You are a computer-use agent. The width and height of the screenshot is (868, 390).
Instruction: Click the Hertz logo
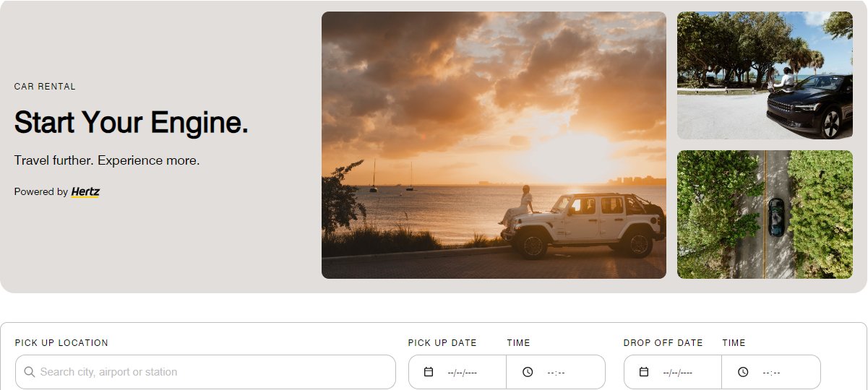pos(85,192)
